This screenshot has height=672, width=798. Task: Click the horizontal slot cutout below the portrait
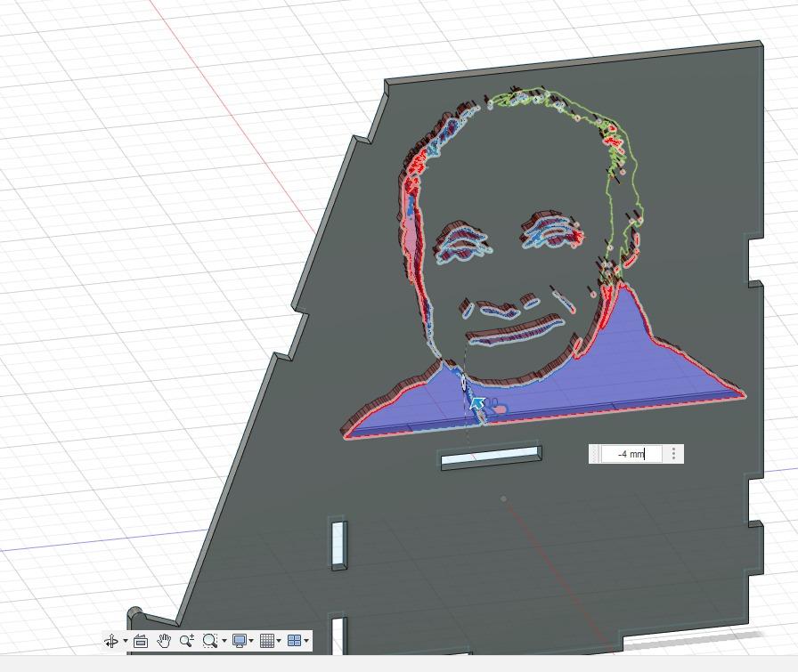click(x=490, y=457)
